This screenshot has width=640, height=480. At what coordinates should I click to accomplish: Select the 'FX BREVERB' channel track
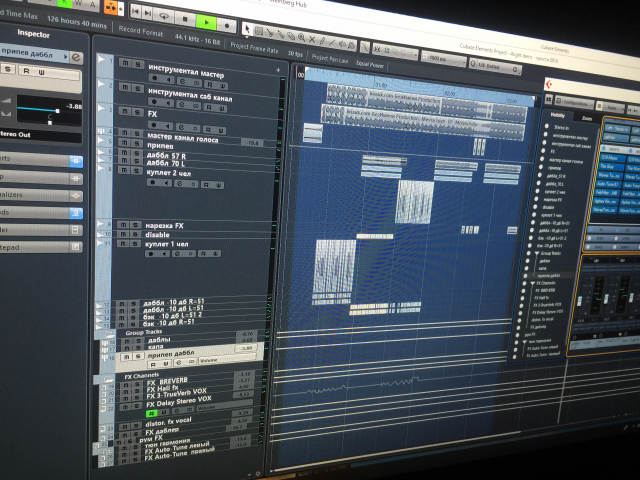[167, 381]
